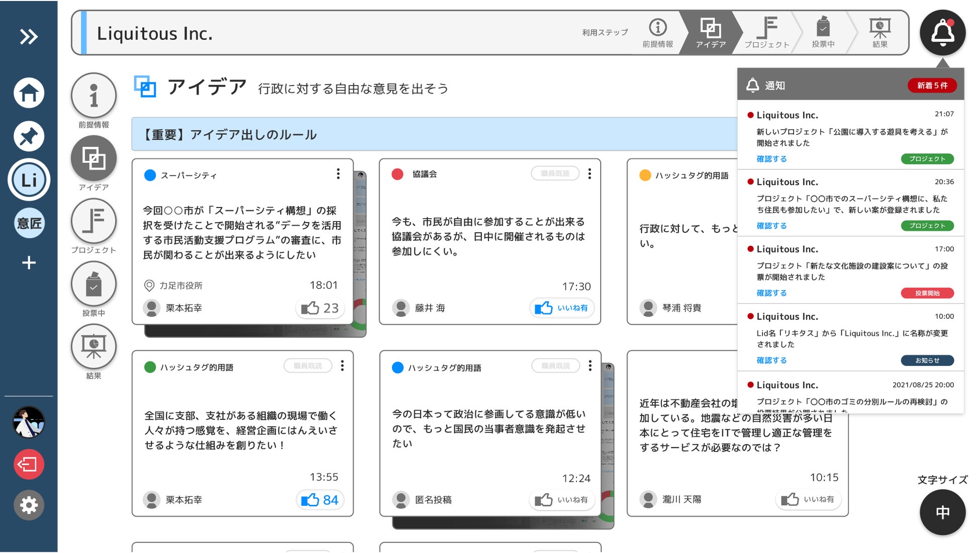Add new workspace with plus icon

[x=29, y=262]
